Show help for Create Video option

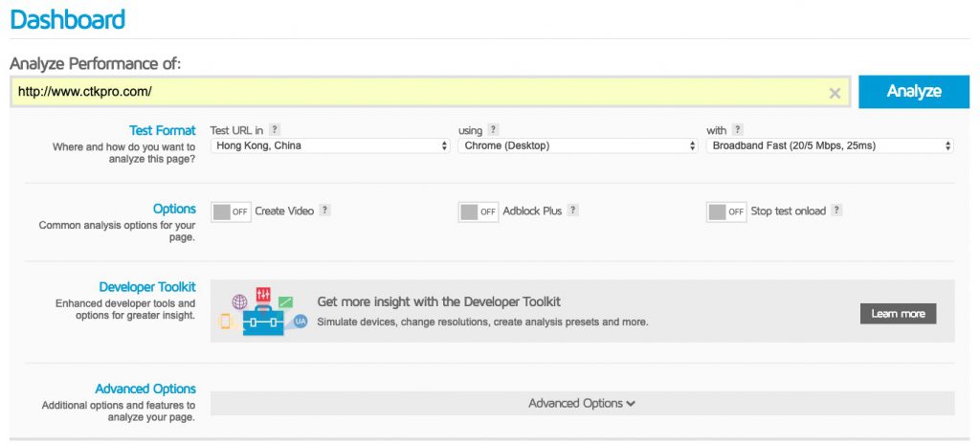tap(324, 211)
